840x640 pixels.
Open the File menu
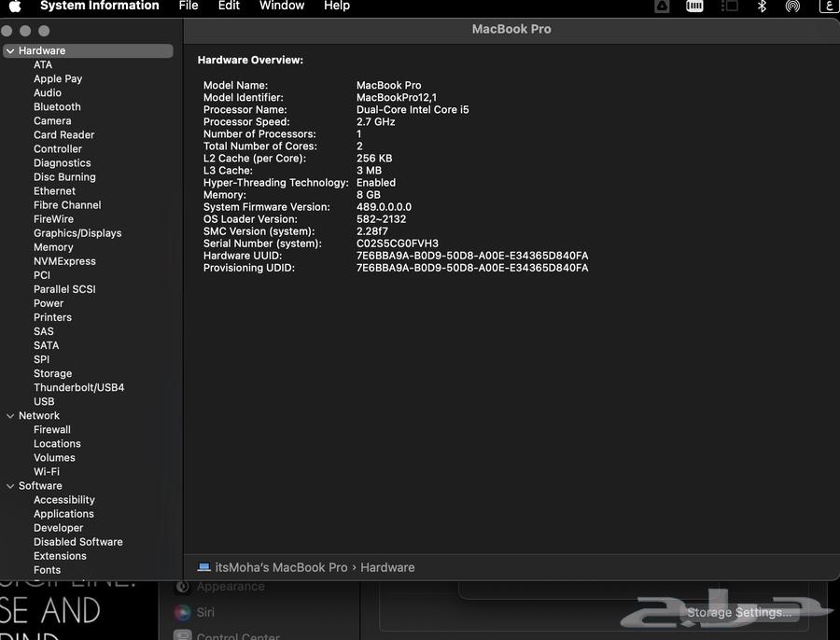click(x=189, y=6)
